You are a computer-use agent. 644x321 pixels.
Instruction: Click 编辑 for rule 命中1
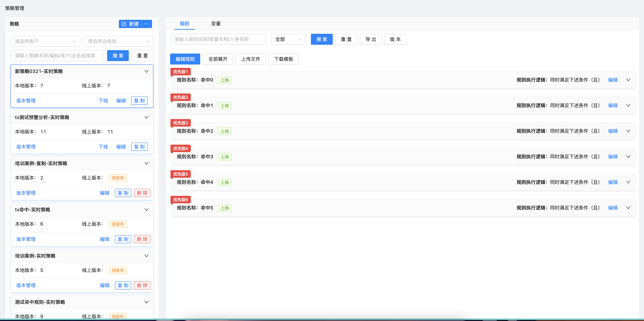point(613,105)
